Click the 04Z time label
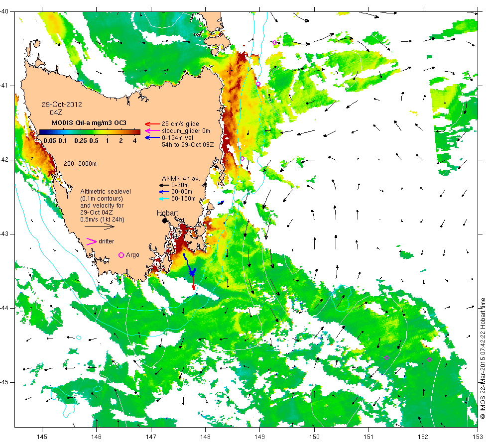 click(56, 112)
